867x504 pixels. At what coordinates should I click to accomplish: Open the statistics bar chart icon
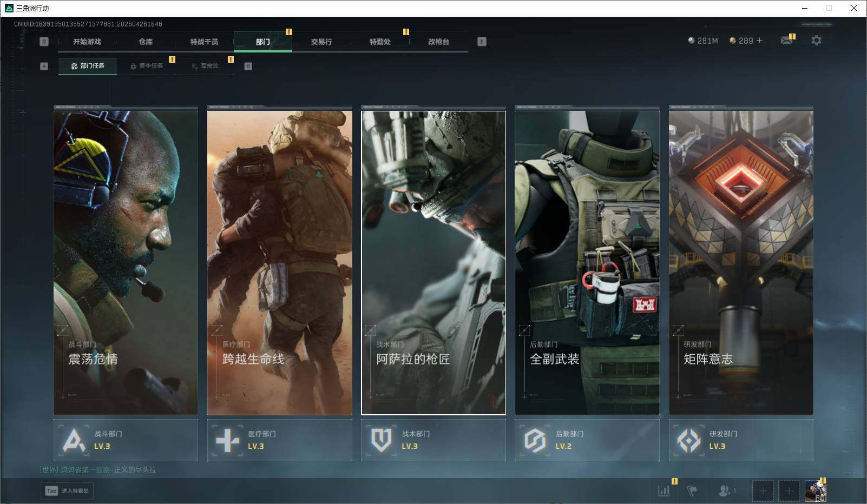click(x=664, y=490)
